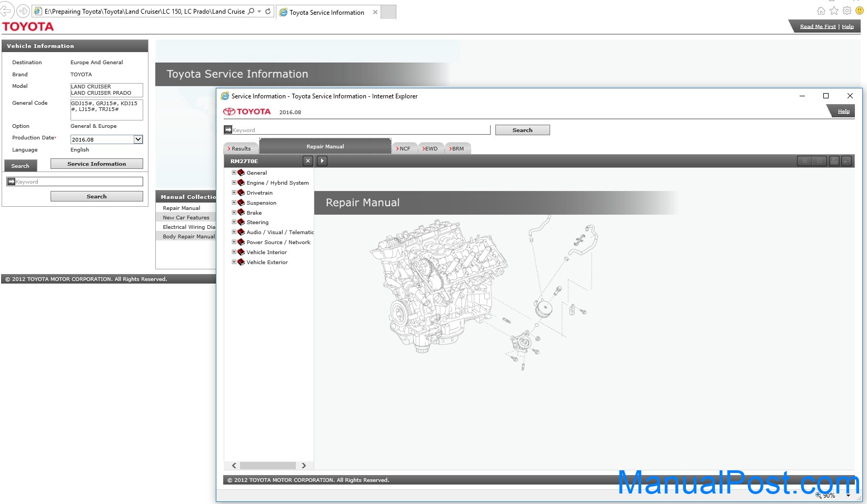This screenshot has height=504, width=867.
Task: Click the Brake book icon
Action: click(241, 213)
